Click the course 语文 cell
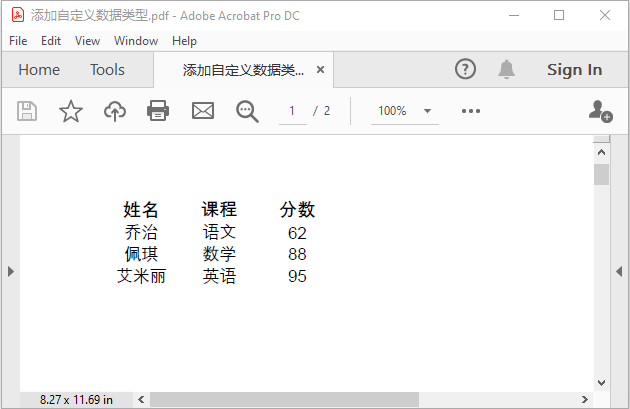630x409 pixels. click(x=219, y=232)
